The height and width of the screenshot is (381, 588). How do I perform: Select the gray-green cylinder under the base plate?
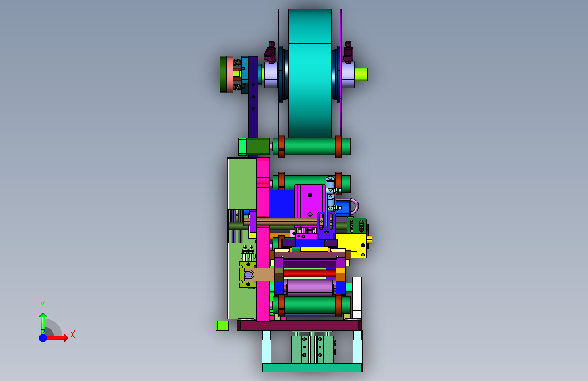[x=313, y=350]
